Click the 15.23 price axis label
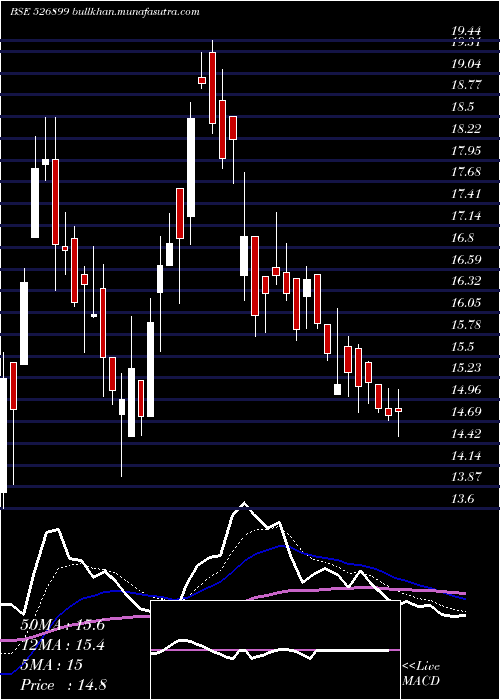 click(466, 368)
